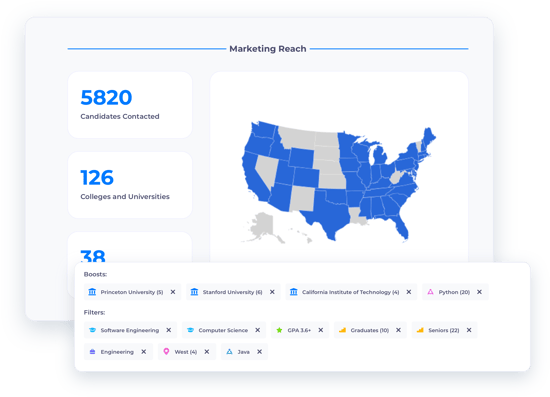
Task: Click the Software Engineering graduation cap icon
Action: click(x=92, y=330)
